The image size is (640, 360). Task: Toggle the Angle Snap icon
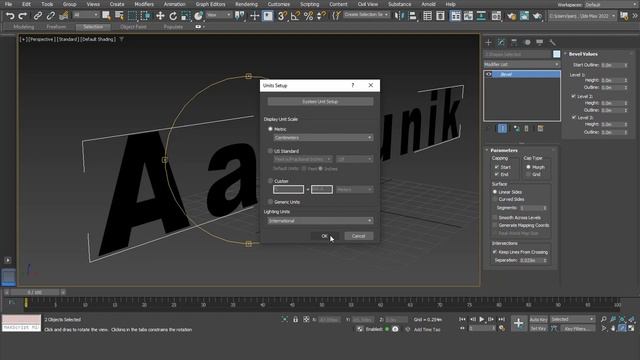click(296, 16)
